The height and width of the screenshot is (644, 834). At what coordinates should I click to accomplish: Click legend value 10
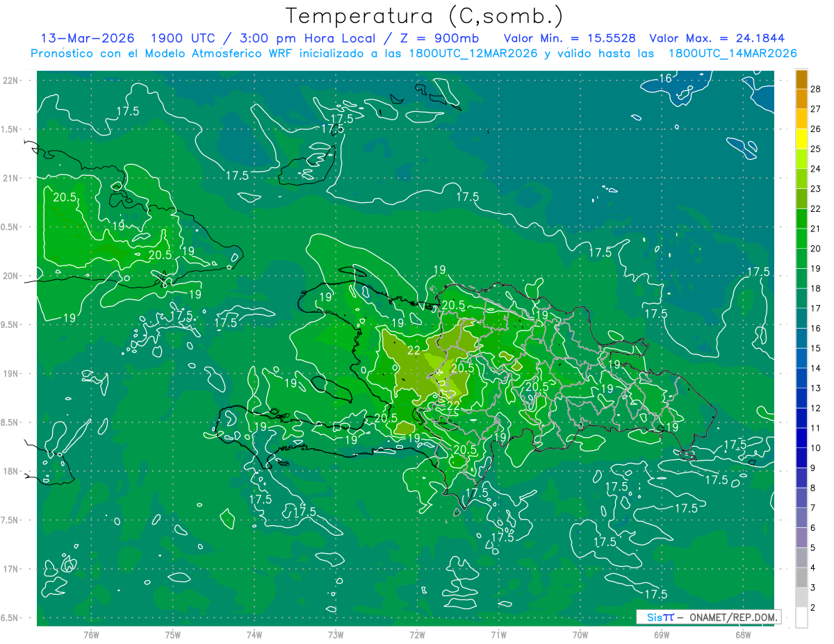pos(816,448)
